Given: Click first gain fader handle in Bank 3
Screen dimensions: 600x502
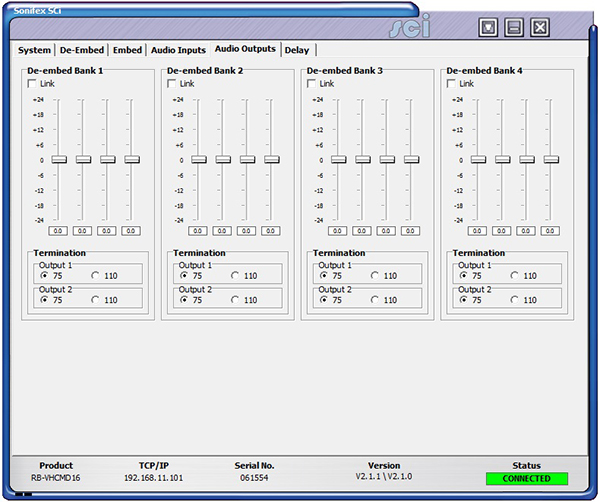Looking at the screenshot, I should click(338, 159).
